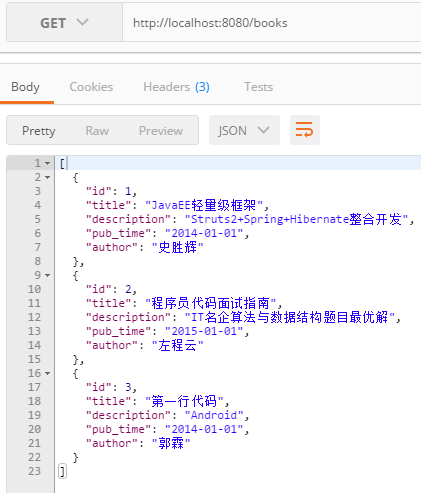Click the closing bracket on line 23
The width and height of the screenshot is (421, 493).
pos(62,471)
